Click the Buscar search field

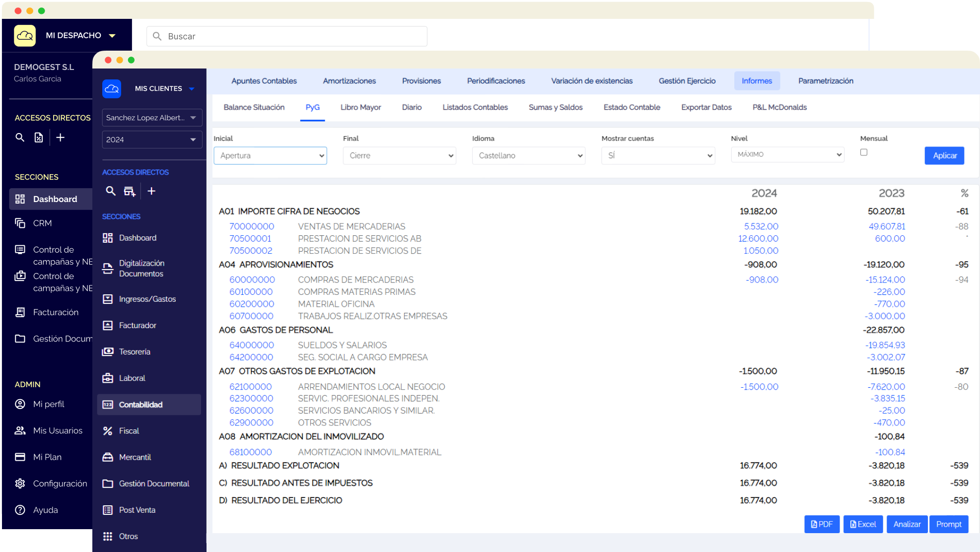coord(287,36)
